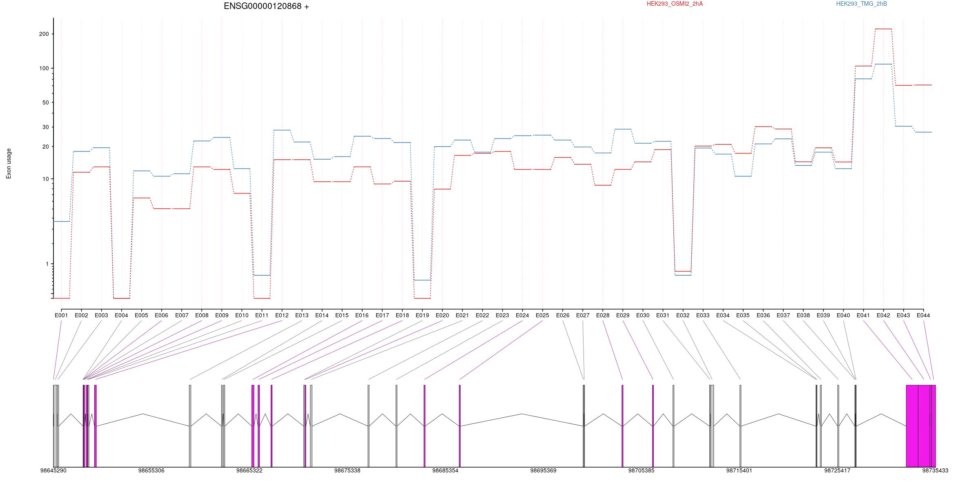Click exon label E026

point(563,315)
